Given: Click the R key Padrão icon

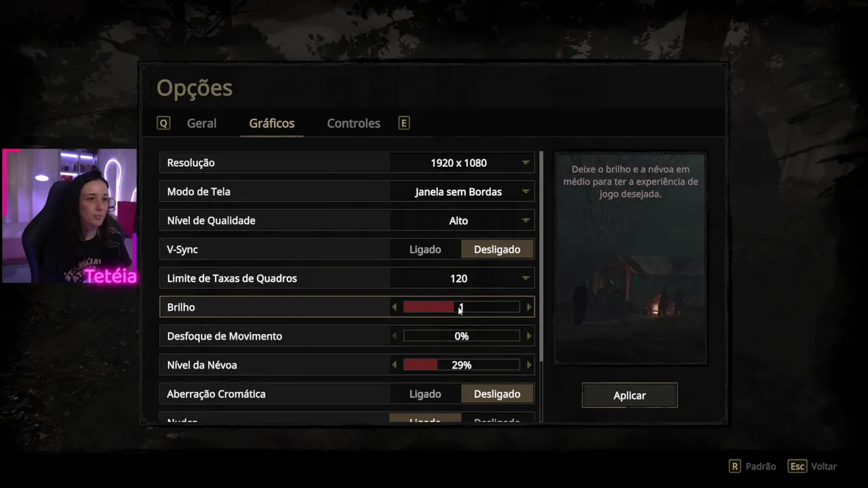Looking at the screenshot, I should tap(734, 466).
